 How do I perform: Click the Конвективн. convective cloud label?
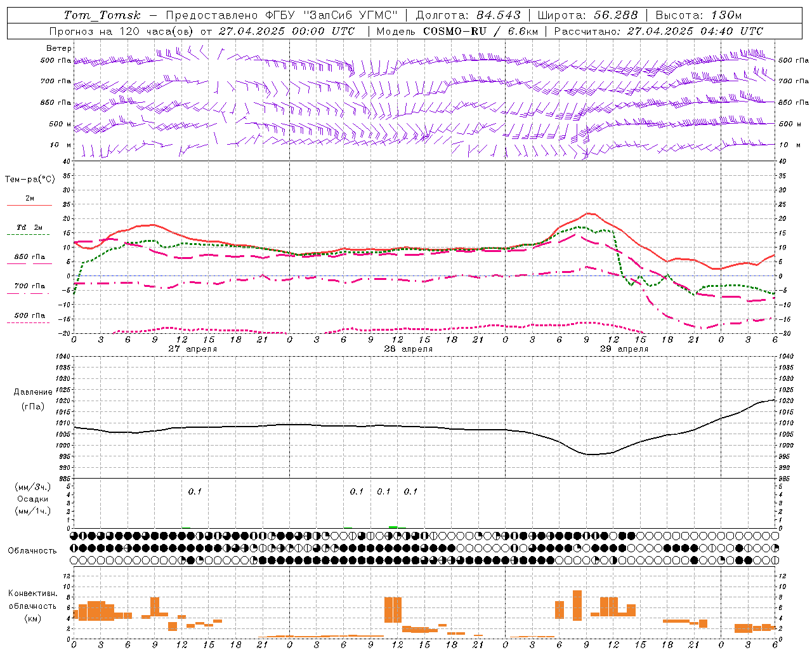tap(32, 594)
